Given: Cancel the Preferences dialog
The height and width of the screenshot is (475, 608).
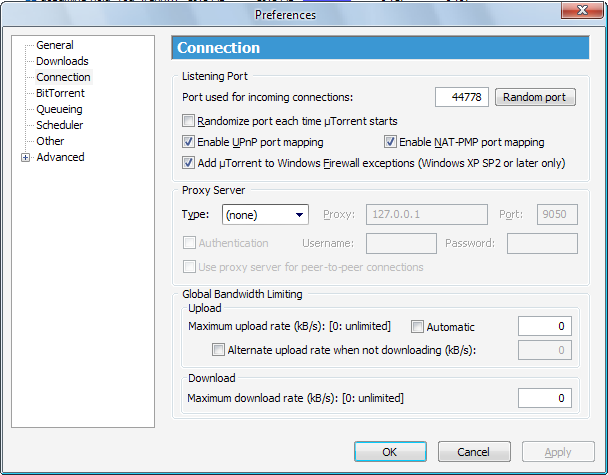Looking at the screenshot, I should click(x=476, y=452).
